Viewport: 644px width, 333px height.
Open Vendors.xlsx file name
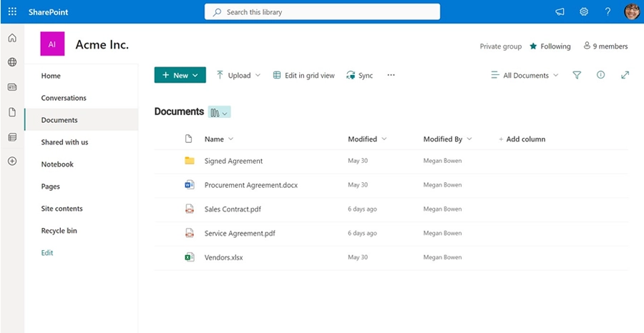223,257
